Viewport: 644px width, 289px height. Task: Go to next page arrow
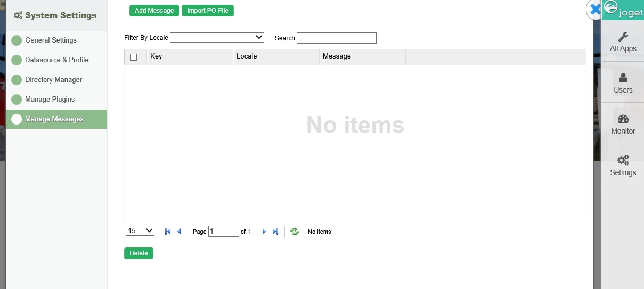coord(264,232)
